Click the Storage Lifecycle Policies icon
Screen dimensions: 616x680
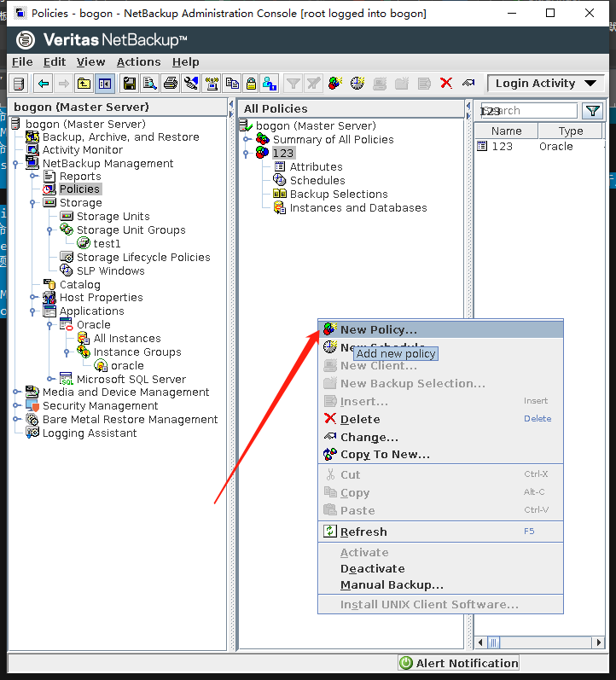coord(67,257)
